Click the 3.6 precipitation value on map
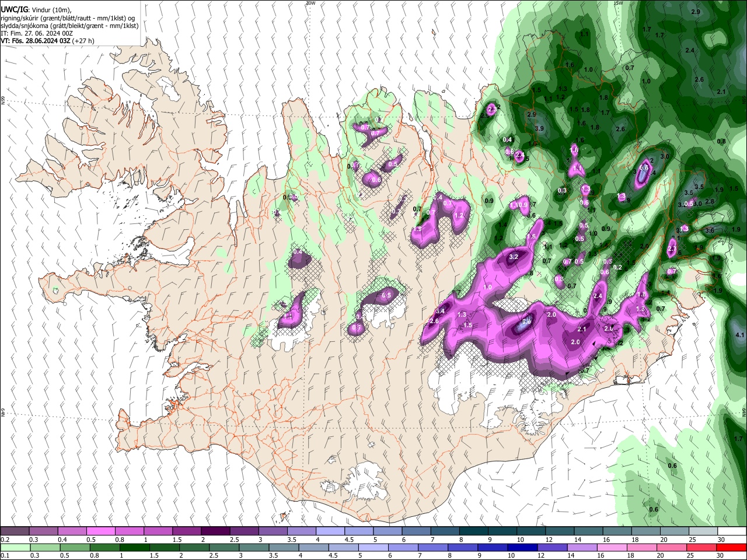 click(710, 230)
